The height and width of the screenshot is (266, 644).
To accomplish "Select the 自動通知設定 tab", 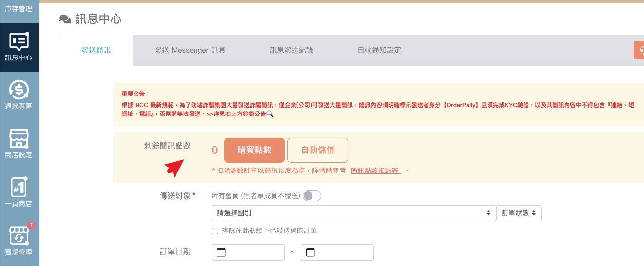I will (x=379, y=50).
